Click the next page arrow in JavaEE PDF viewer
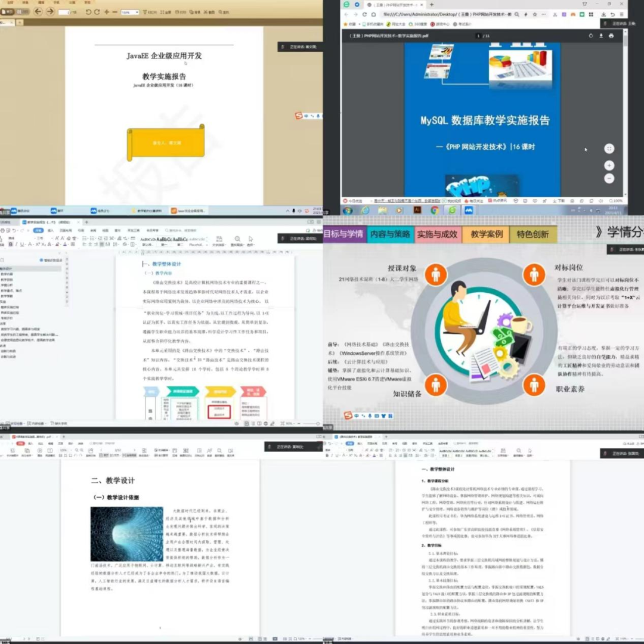 click(x=50, y=12)
